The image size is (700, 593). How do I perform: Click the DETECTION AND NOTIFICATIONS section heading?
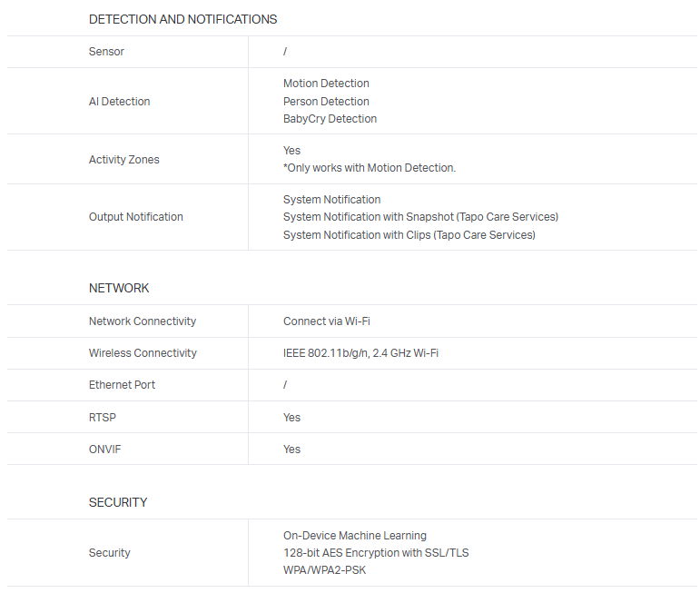[x=182, y=19]
